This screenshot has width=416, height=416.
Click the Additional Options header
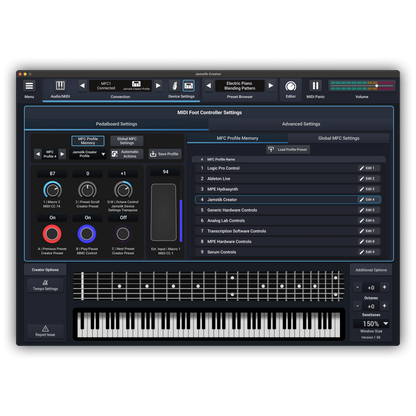click(x=371, y=270)
